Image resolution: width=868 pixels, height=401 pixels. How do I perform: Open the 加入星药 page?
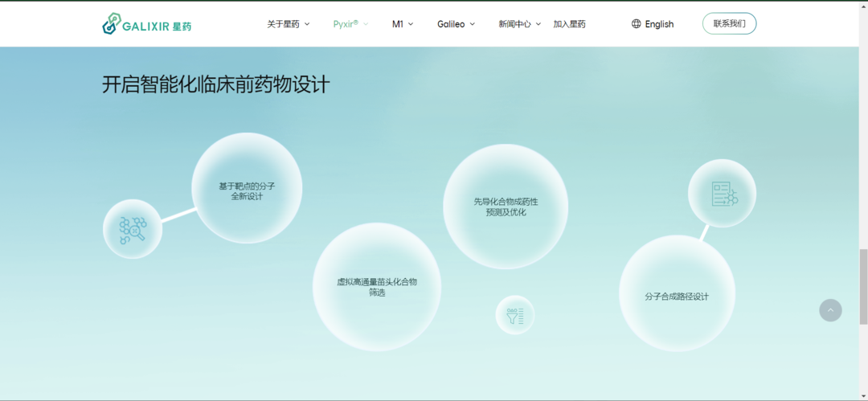(x=569, y=24)
